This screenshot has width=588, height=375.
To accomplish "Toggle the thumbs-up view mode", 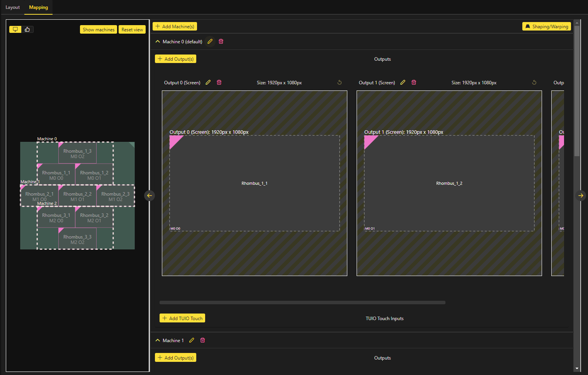I will tap(27, 29).
